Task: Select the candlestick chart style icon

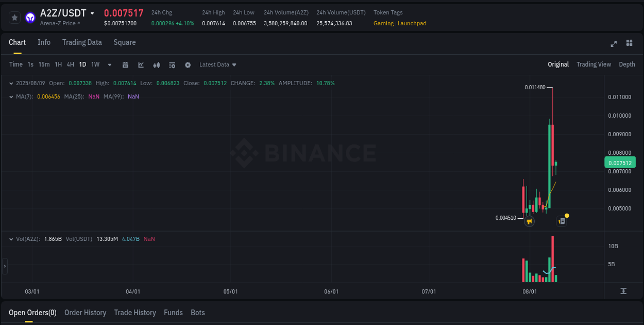Action: pyautogui.click(x=156, y=64)
